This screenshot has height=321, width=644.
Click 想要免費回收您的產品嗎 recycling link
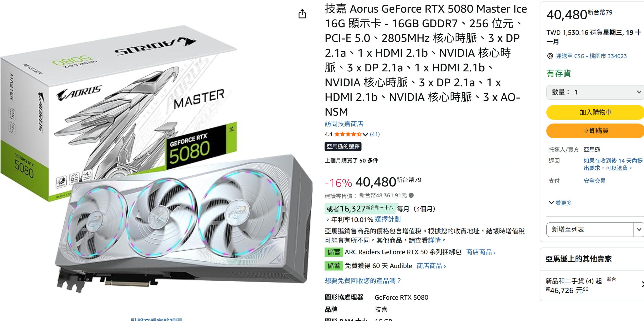[x=363, y=281]
